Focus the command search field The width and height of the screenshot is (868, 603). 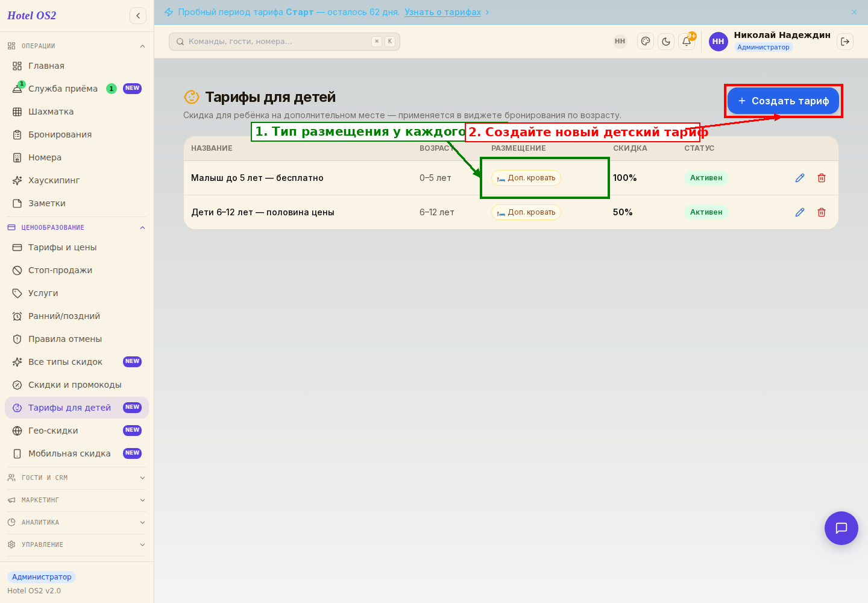pyautogui.click(x=285, y=42)
